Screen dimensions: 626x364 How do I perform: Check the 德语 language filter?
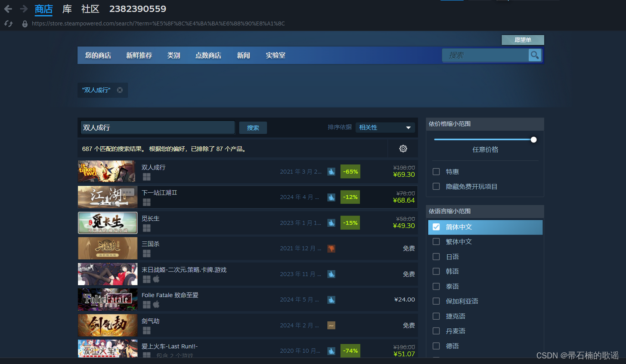436,346
